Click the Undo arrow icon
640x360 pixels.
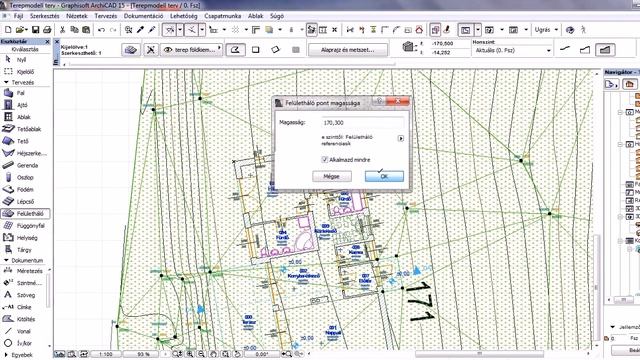pyautogui.click(x=101, y=30)
